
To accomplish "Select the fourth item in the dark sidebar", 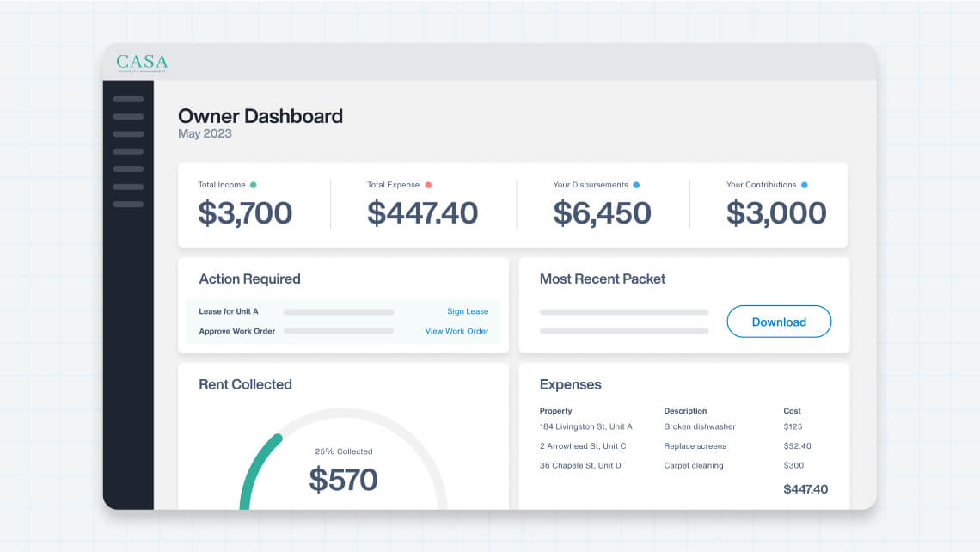I will [x=128, y=151].
